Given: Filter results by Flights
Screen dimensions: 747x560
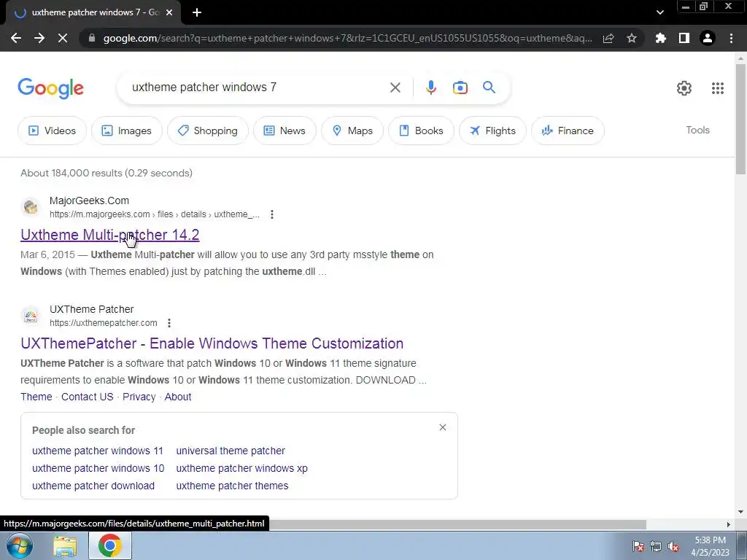Looking at the screenshot, I should pos(492,131).
